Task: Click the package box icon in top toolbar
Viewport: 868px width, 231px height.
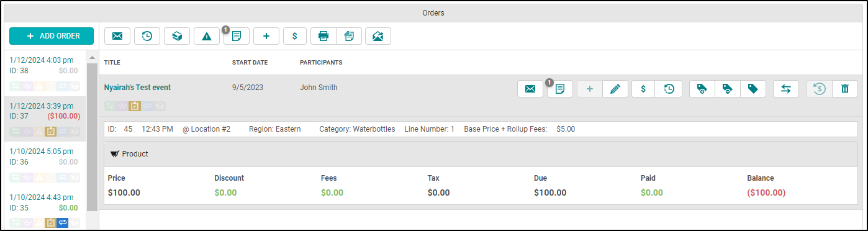Action: click(177, 36)
